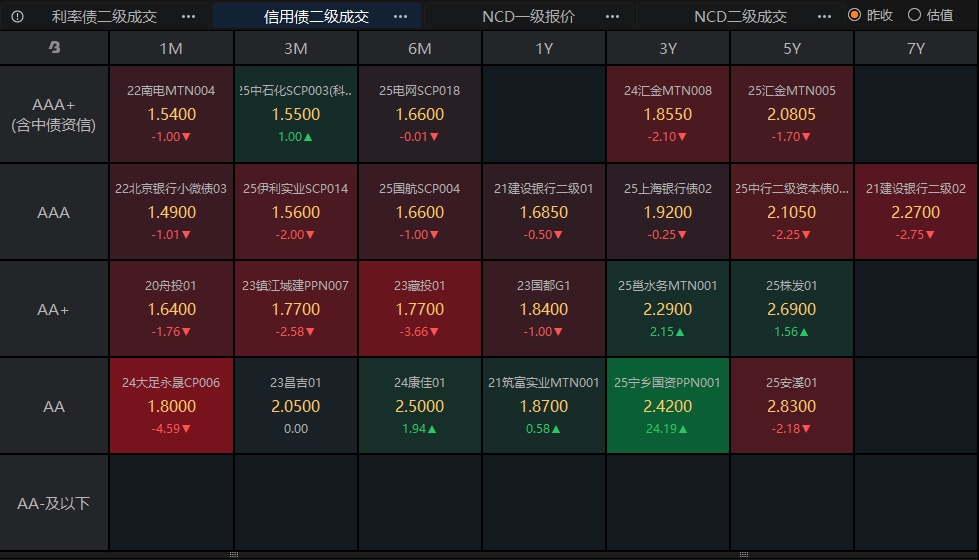Grab the left horizontal scrollbar grip at bottom

(x=234, y=554)
